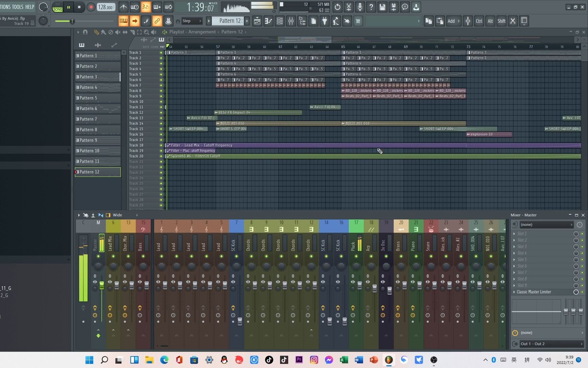Click the Ctrl modifier button
This screenshot has height=368, width=588.
pyautogui.click(x=479, y=21)
